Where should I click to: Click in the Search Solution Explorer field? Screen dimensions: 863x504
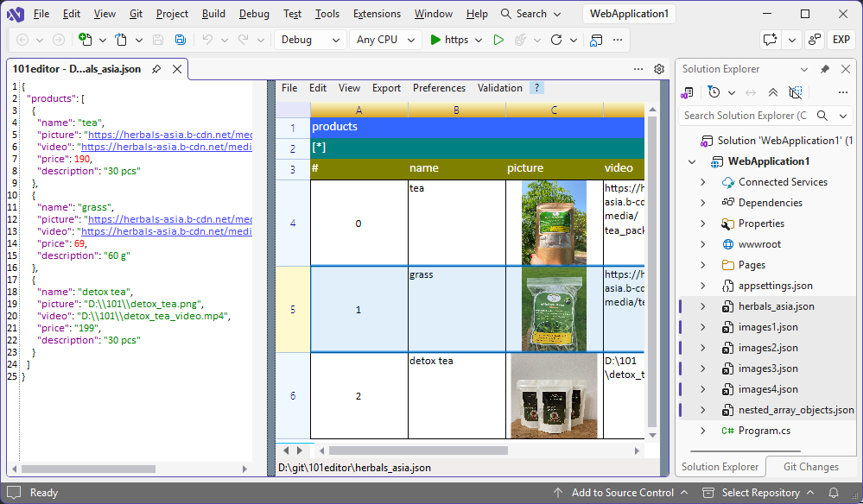click(746, 116)
